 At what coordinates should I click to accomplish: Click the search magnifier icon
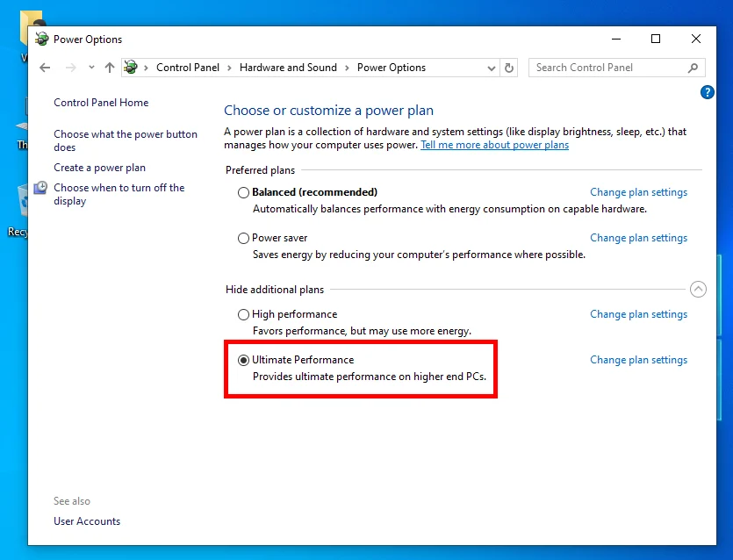(x=693, y=68)
